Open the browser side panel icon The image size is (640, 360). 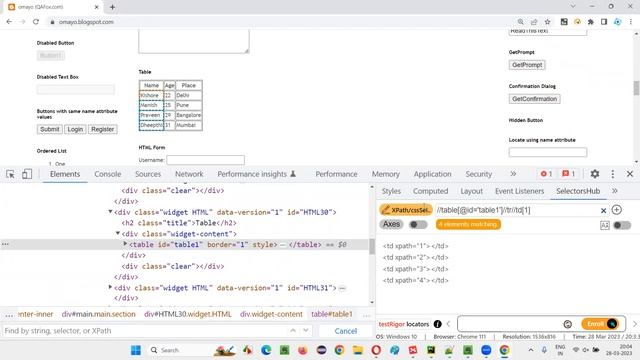click(x=604, y=22)
